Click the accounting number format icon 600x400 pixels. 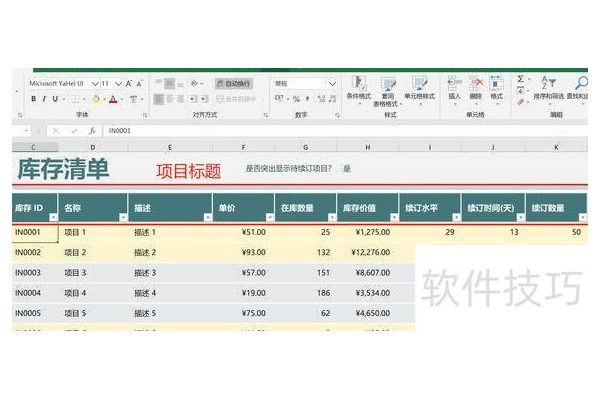[279, 99]
